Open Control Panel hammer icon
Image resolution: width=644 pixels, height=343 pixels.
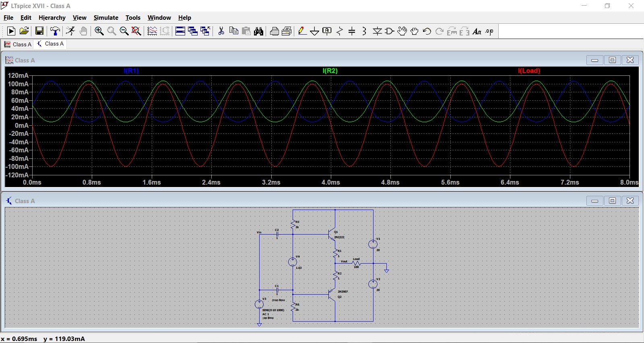coord(55,31)
